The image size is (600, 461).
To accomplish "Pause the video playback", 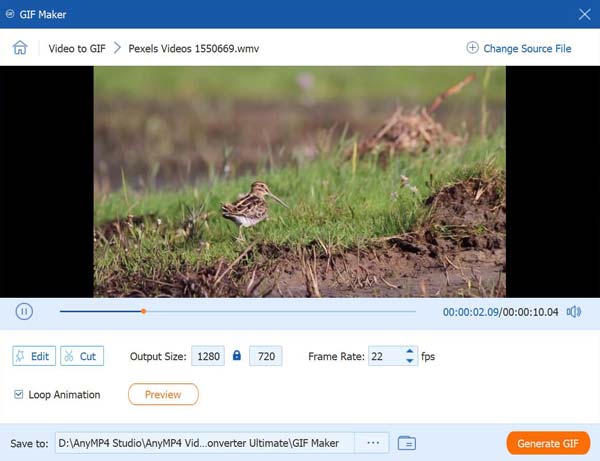I will (24, 312).
